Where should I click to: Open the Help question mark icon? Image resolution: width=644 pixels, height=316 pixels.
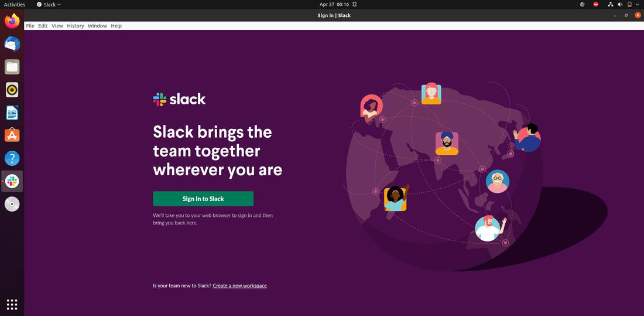click(x=12, y=158)
